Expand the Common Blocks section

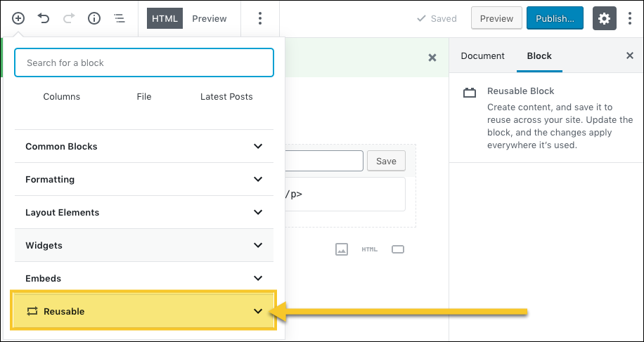click(143, 146)
